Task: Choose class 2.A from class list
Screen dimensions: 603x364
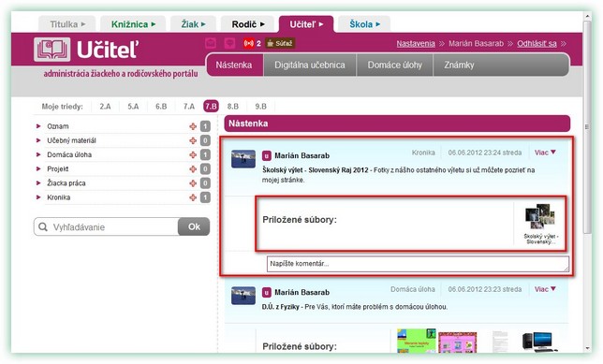Action: click(x=105, y=107)
